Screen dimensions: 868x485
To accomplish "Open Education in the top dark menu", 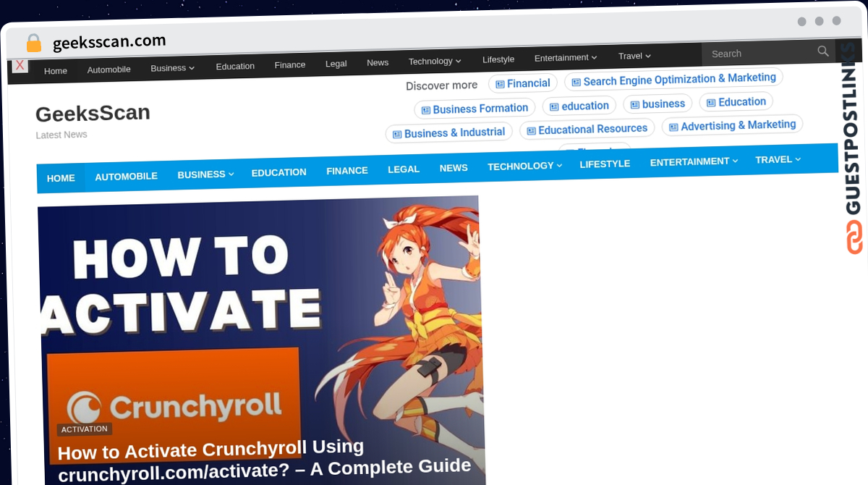I will [235, 66].
